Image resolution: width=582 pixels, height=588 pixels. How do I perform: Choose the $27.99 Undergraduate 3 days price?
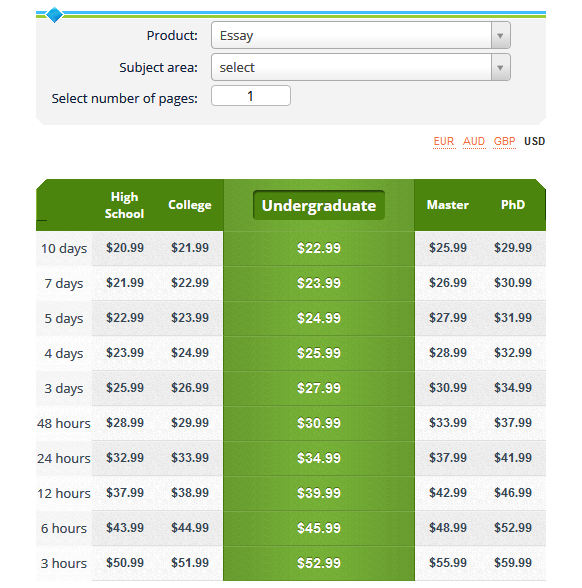(x=319, y=388)
